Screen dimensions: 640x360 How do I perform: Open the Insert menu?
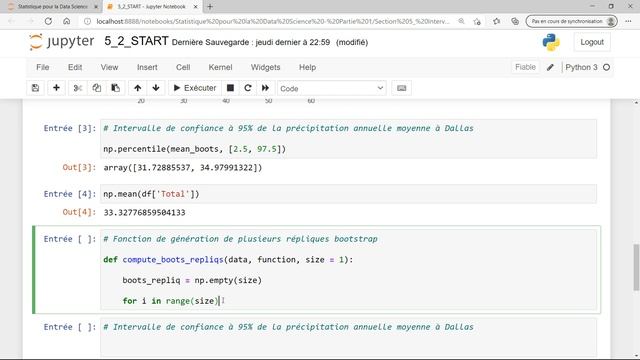[147, 67]
